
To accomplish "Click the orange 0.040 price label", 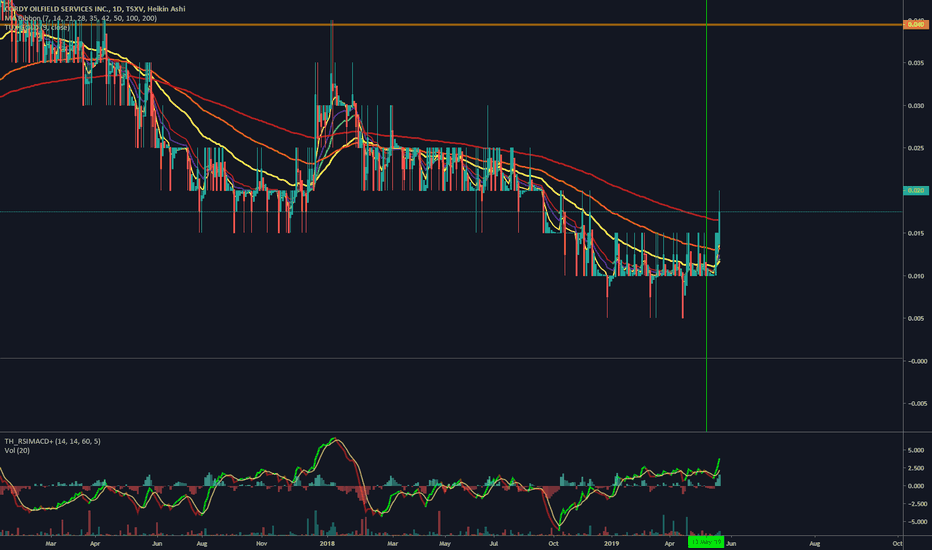I will coord(915,24).
